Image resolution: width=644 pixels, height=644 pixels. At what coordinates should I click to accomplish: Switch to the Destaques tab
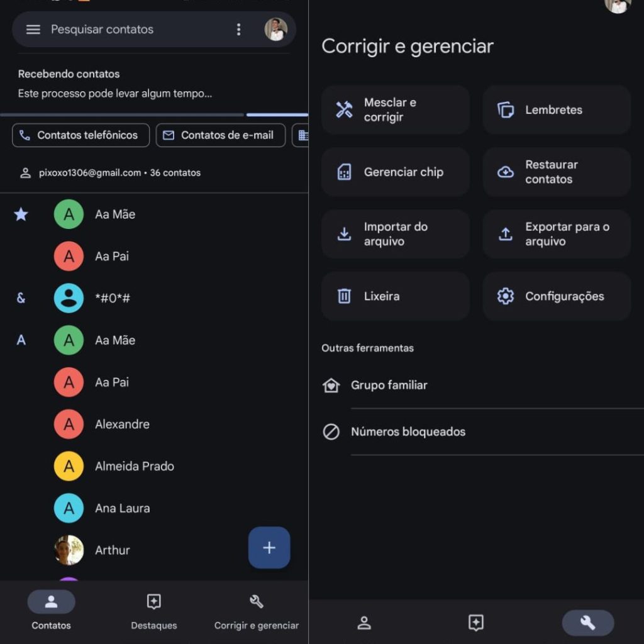[x=153, y=610]
